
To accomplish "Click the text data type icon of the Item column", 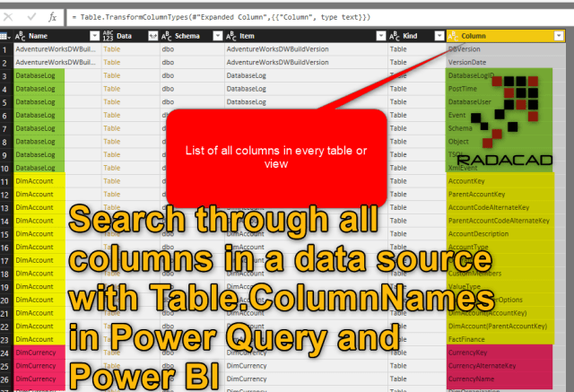I will (x=231, y=36).
